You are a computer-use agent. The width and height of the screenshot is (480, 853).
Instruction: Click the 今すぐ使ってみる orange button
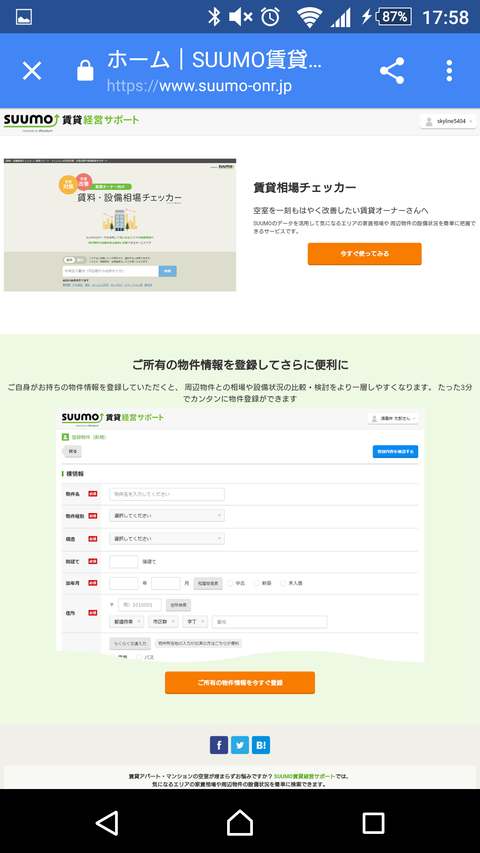point(365,254)
